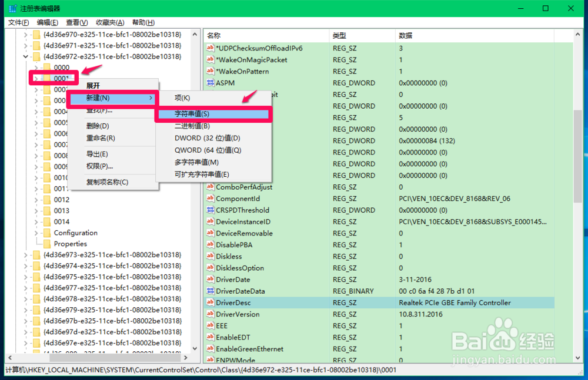Click the string icon beside DriverVersion

click(211, 314)
